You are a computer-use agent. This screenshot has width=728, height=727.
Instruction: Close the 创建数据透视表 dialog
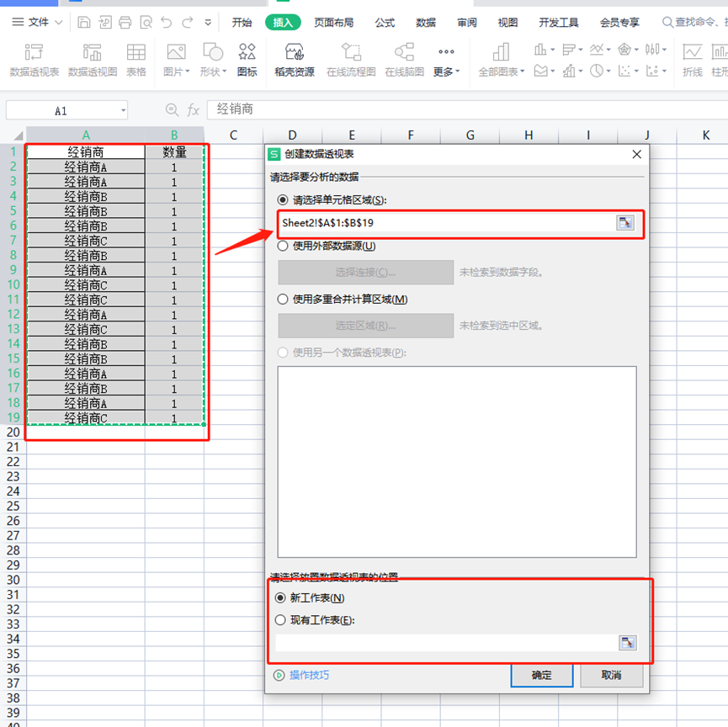pyautogui.click(x=636, y=154)
